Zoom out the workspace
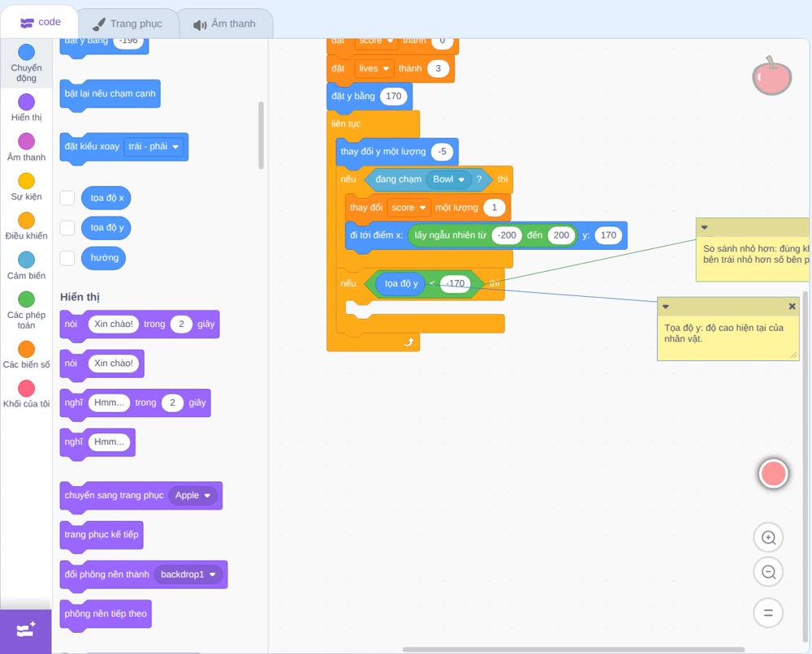Image resolution: width=812 pixels, height=654 pixels. click(x=768, y=572)
